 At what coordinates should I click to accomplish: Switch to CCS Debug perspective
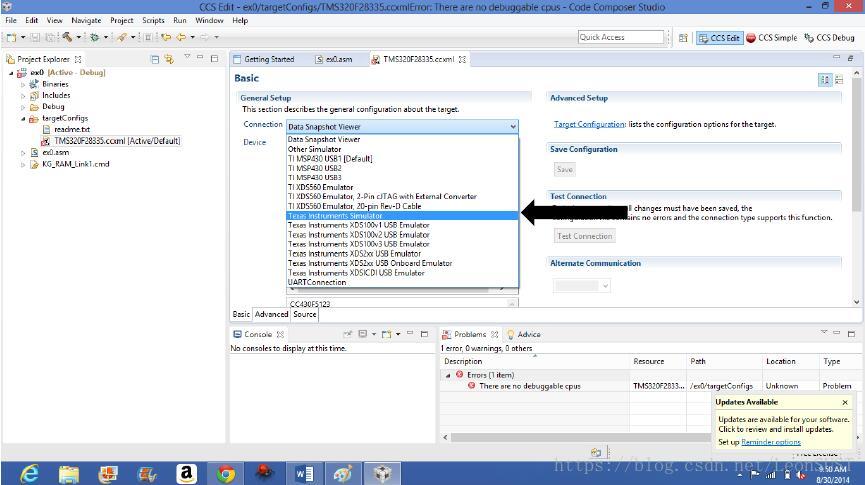click(829, 38)
